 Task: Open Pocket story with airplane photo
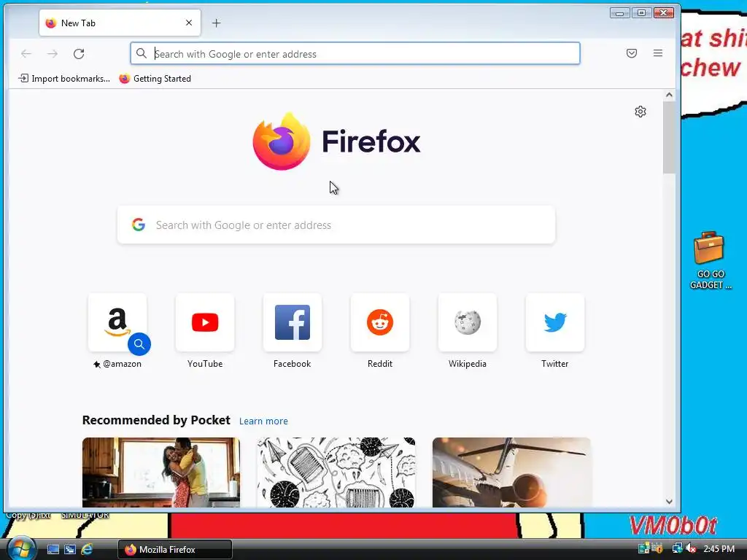[x=511, y=472]
